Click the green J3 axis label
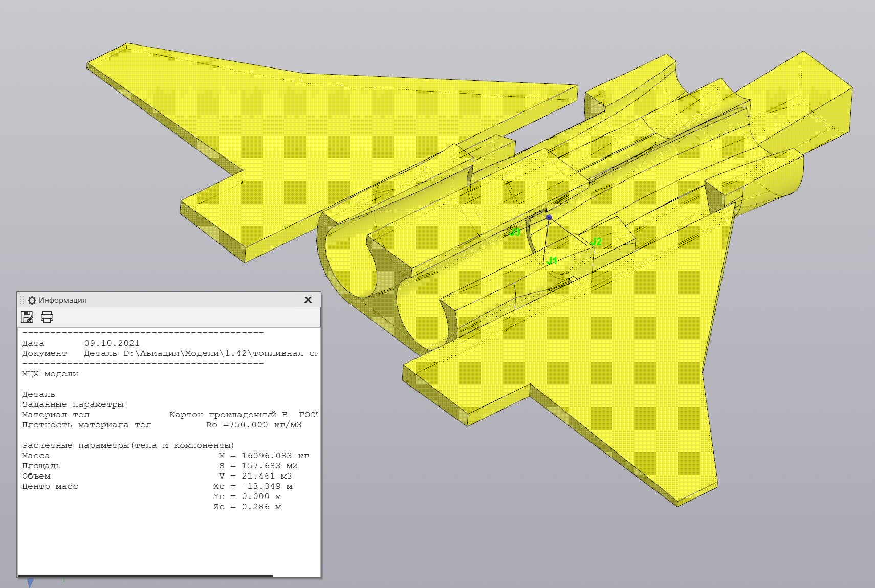Viewport: 875px width, 588px height. coord(514,232)
